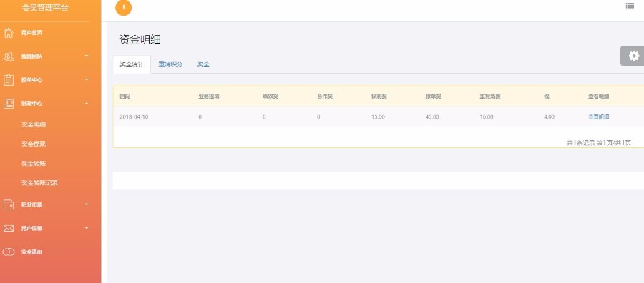Viewport: 644px width, 283px height.
Task: Click the orange info circle icon
Action: tap(124, 7)
